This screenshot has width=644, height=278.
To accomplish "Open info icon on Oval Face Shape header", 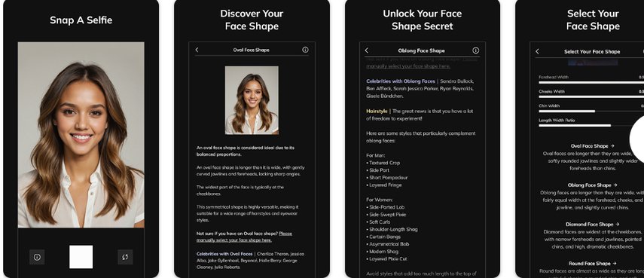I will click(x=305, y=50).
